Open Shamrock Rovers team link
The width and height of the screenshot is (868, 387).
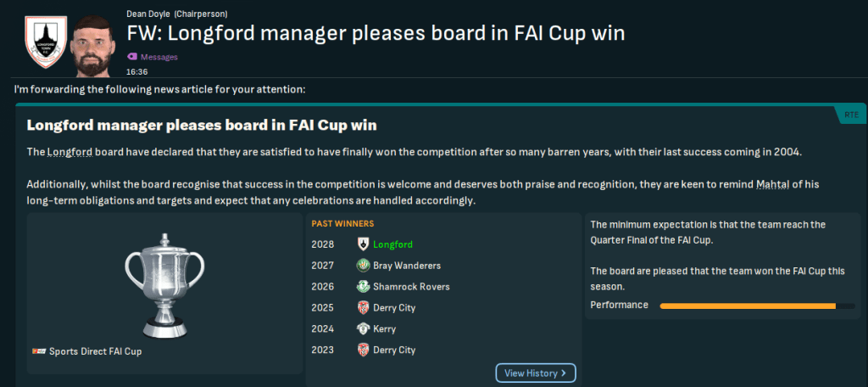point(411,287)
